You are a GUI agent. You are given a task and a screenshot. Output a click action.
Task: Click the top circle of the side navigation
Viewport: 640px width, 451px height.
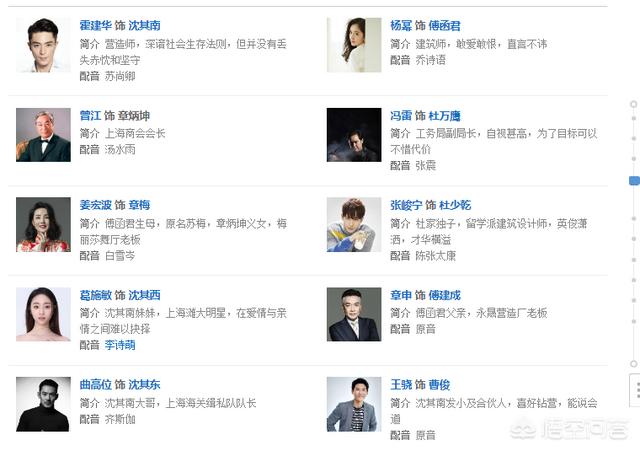(633, 104)
